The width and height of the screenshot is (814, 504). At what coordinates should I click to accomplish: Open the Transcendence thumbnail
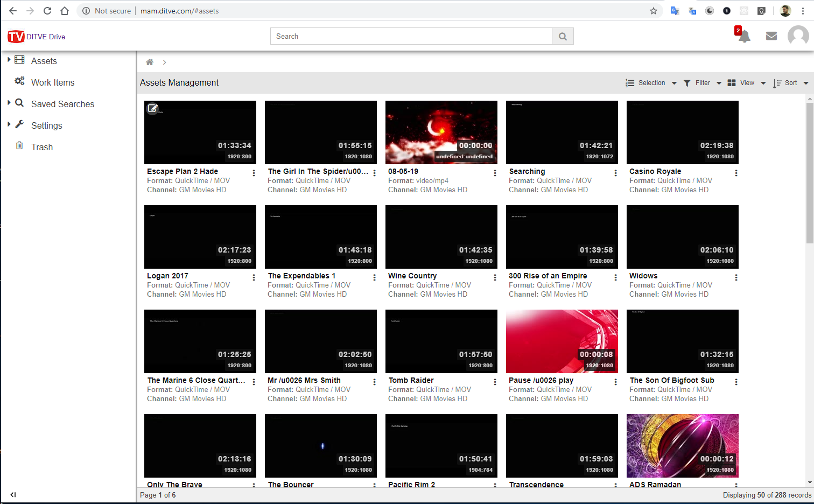(x=562, y=446)
